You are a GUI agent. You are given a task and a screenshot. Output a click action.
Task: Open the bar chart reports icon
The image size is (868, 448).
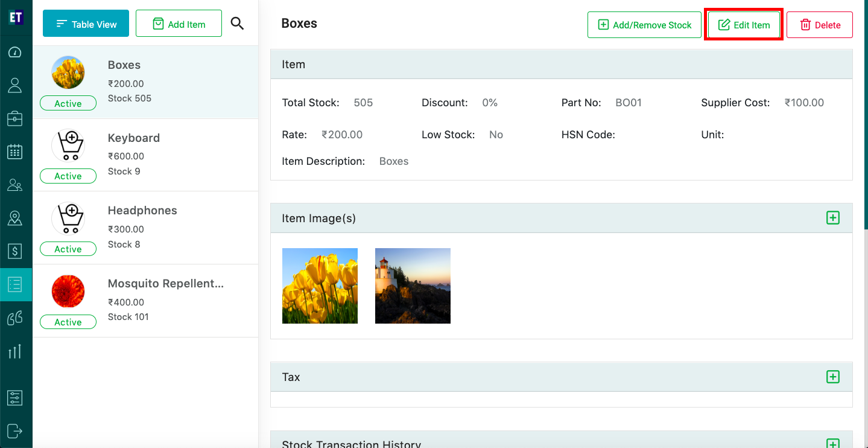coord(15,351)
